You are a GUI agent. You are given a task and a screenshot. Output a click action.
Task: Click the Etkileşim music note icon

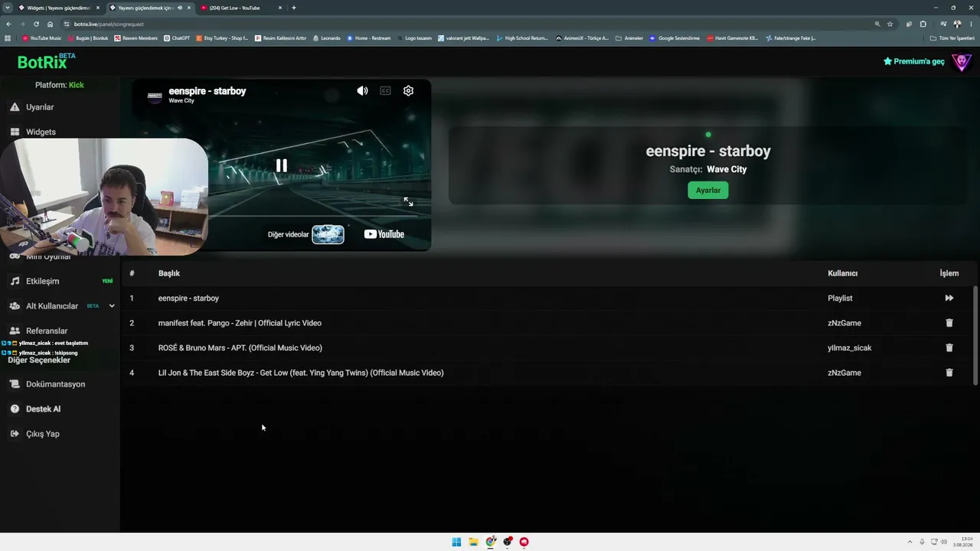click(15, 281)
